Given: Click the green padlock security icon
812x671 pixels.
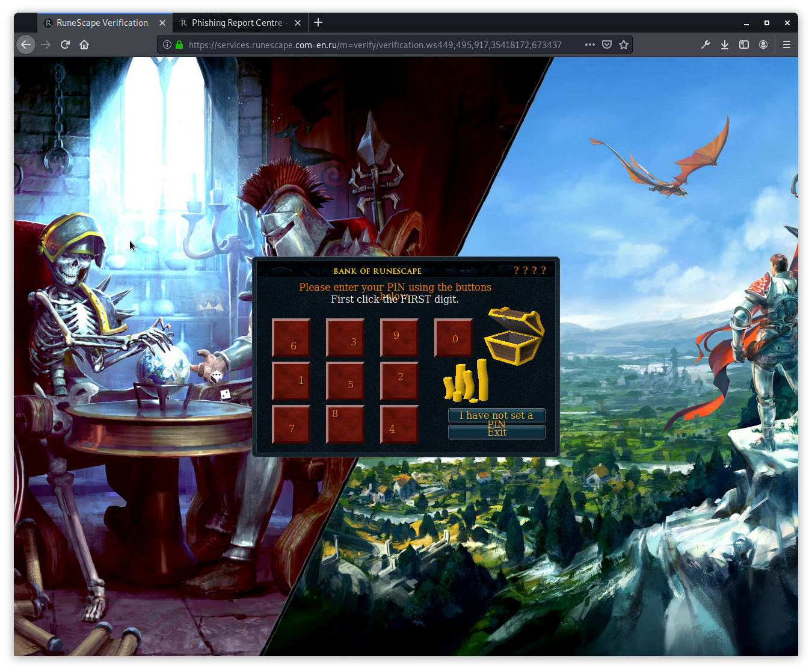Looking at the screenshot, I should click(x=179, y=45).
